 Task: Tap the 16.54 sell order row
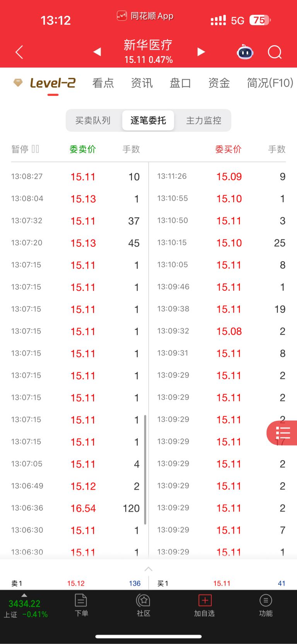75,508
